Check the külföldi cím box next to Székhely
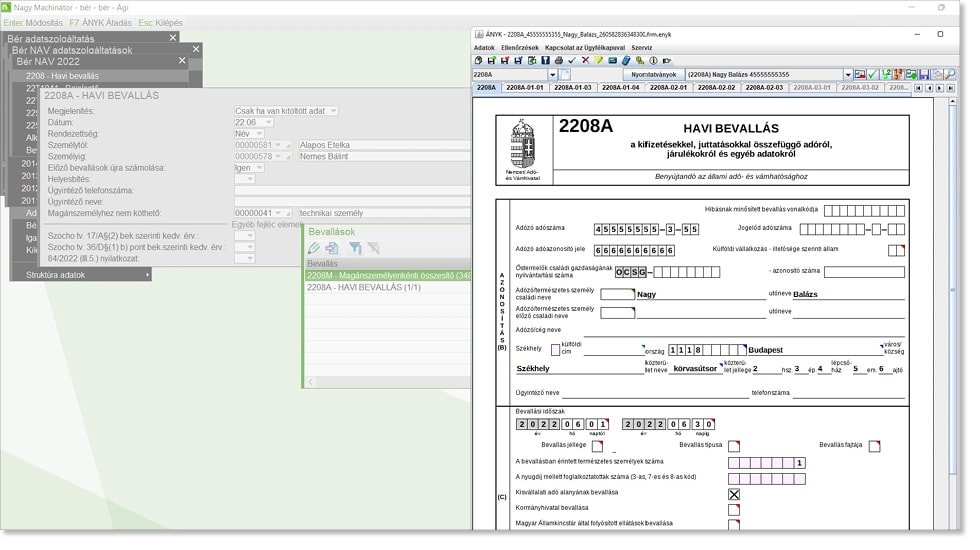The height and width of the screenshot is (550, 980). coord(555,350)
